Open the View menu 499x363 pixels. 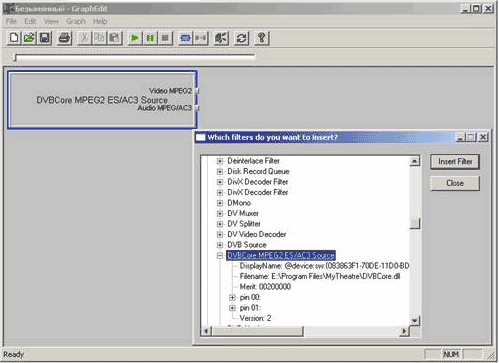[x=51, y=21]
